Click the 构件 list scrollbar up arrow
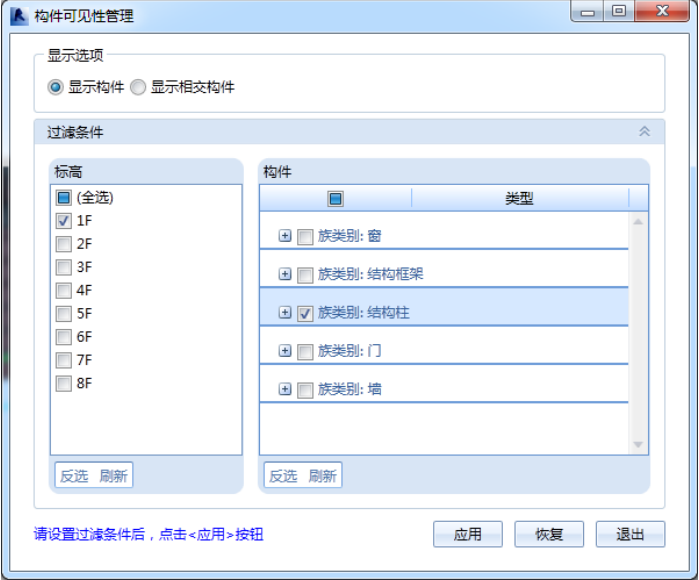The width and height of the screenshot is (699, 580). click(x=638, y=222)
